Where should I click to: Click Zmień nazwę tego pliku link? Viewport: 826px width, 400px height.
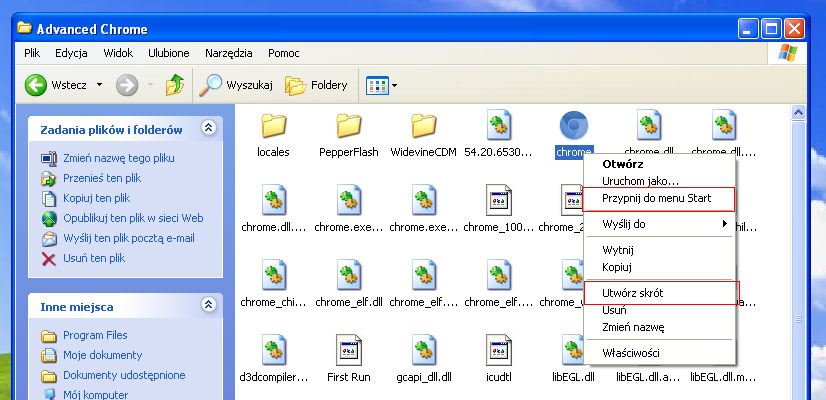coord(119,158)
